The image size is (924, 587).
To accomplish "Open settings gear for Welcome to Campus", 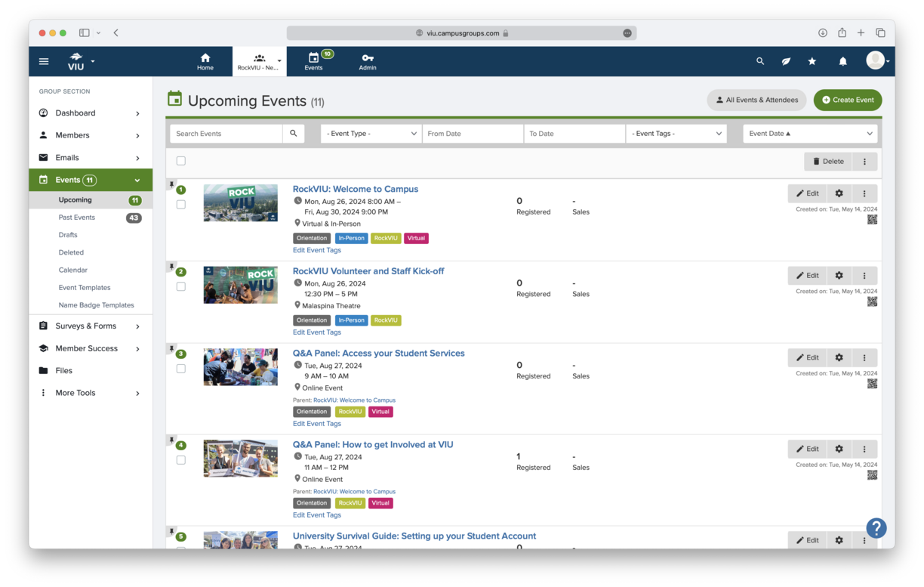I will [x=839, y=193].
